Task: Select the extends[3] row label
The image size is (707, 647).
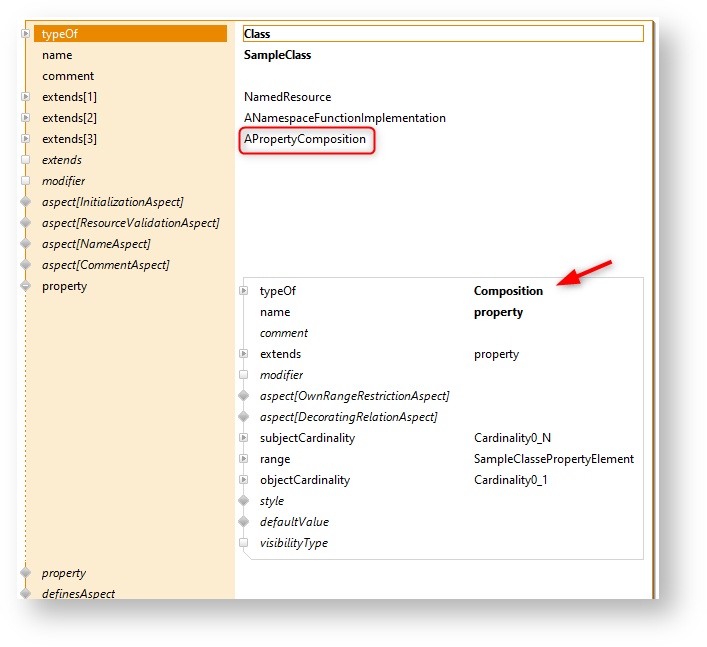Action: (69, 139)
